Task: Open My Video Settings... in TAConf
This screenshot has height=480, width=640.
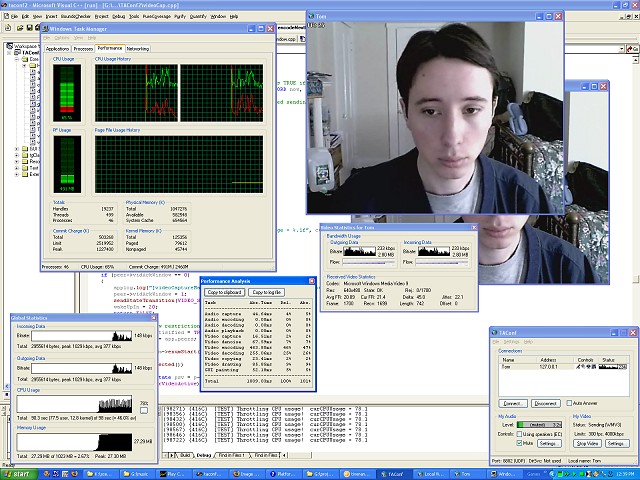Action: tap(616, 443)
